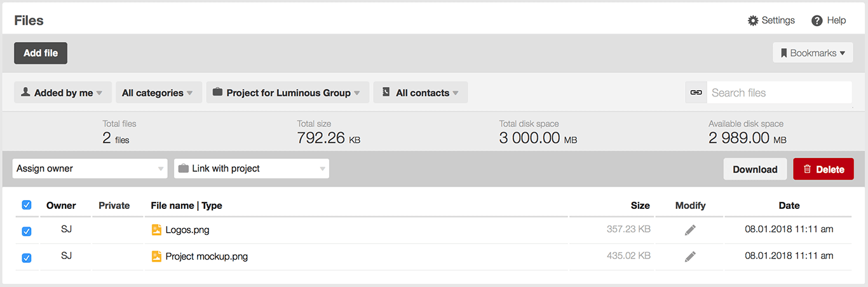Open the Bookmarks dropdown
Image resolution: width=868 pixels, height=287 pixels.
point(813,53)
